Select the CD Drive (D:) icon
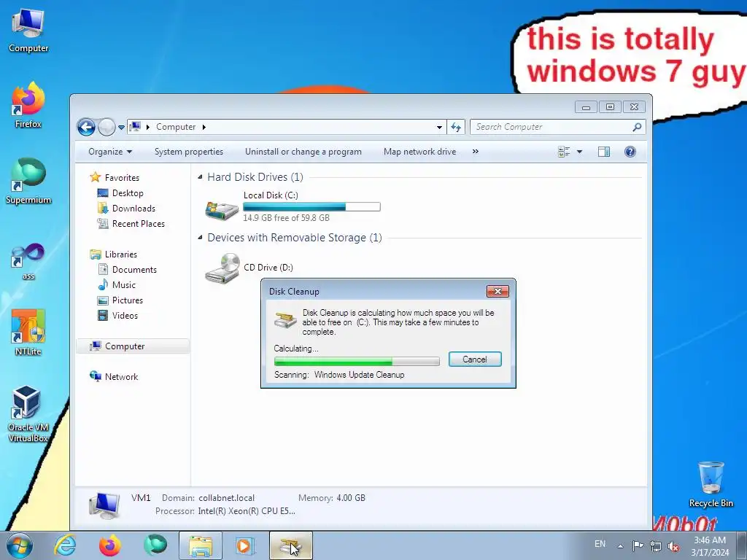This screenshot has height=560, width=747. (222, 268)
